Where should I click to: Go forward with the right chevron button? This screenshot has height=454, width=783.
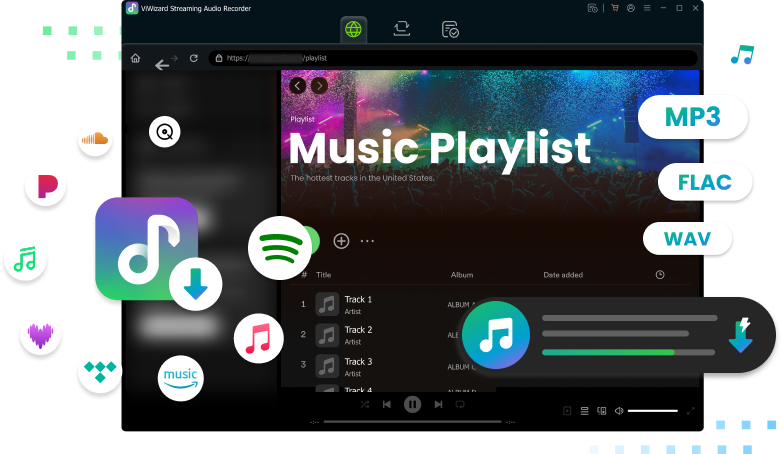coord(319,86)
